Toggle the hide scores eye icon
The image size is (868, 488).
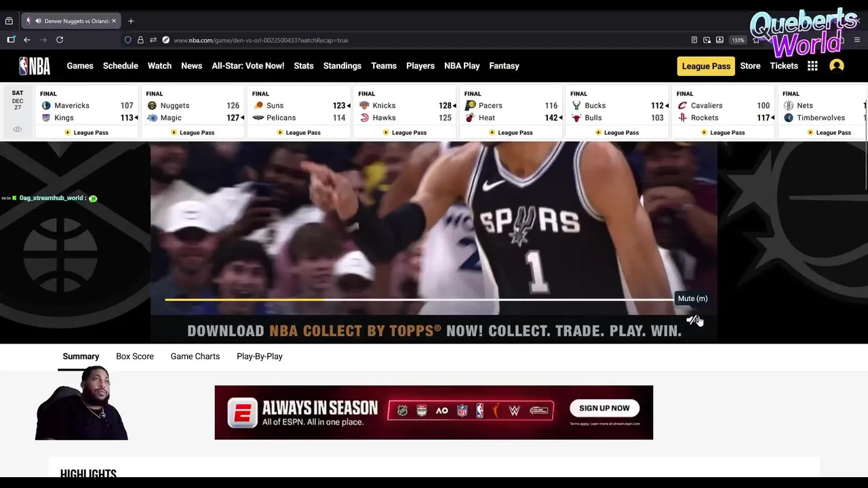pyautogui.click(x=18, y=129)
